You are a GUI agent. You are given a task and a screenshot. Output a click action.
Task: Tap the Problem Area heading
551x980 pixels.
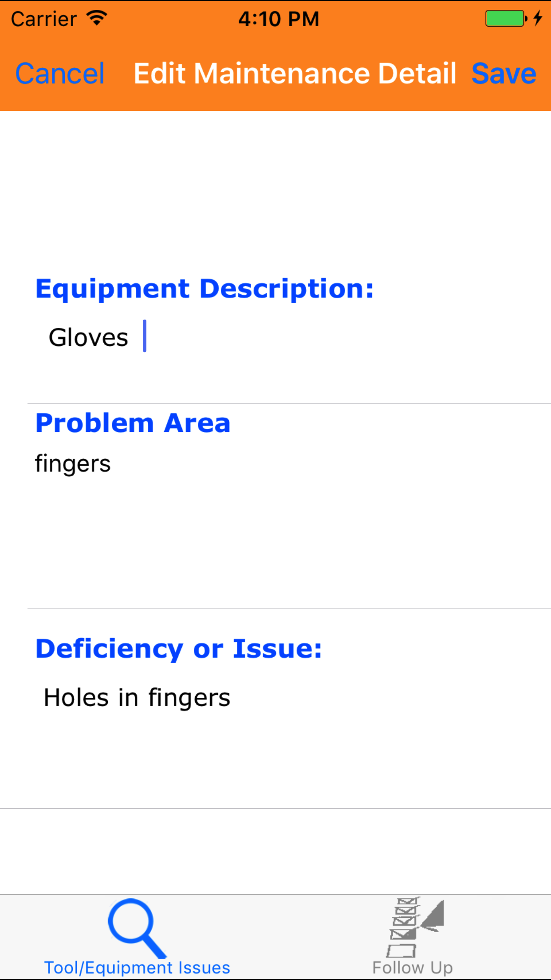pos(133,423)
